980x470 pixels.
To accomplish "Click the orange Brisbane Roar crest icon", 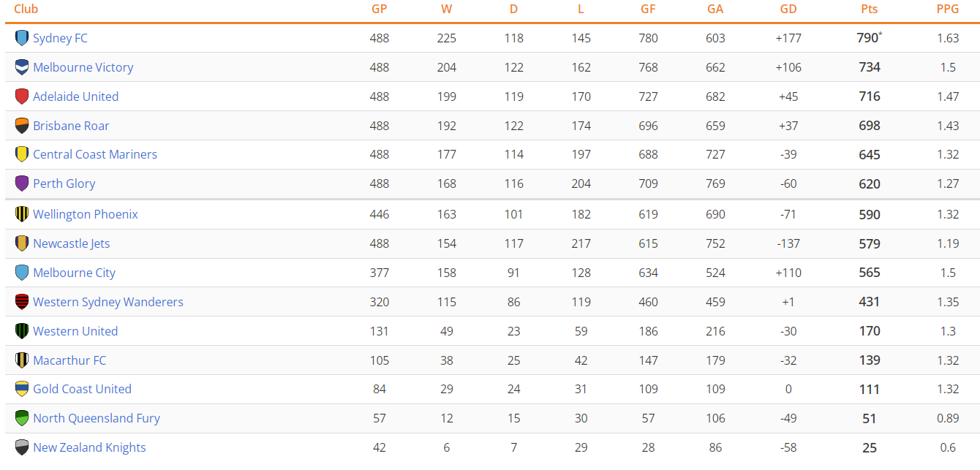I will [x=22, y=126].
